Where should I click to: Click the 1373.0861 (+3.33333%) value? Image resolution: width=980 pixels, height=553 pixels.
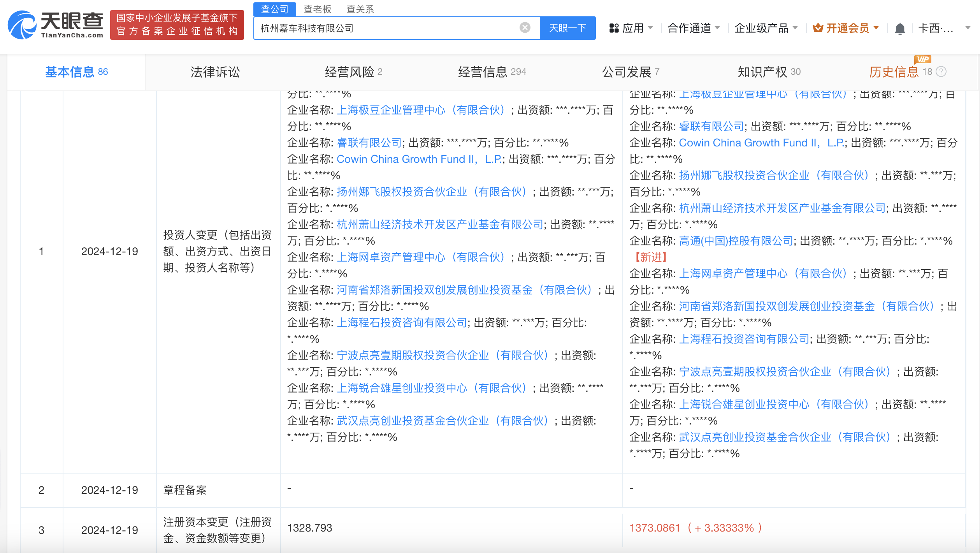(696, 528)
